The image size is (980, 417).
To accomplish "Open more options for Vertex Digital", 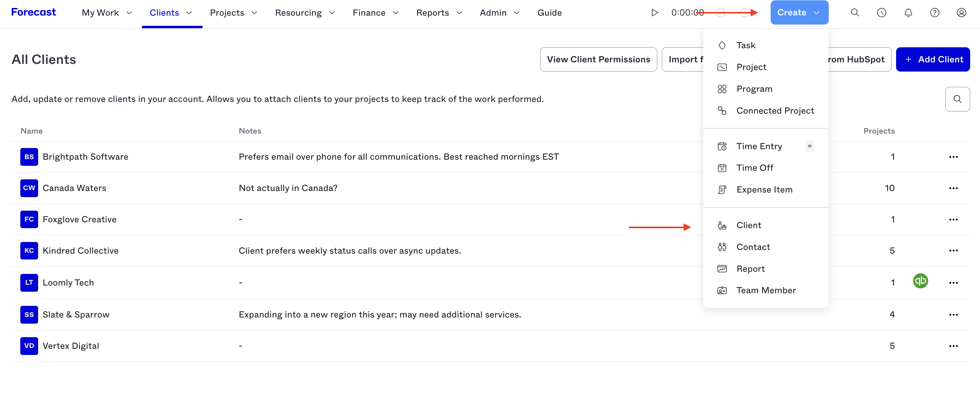I will [x=953, y=346].
